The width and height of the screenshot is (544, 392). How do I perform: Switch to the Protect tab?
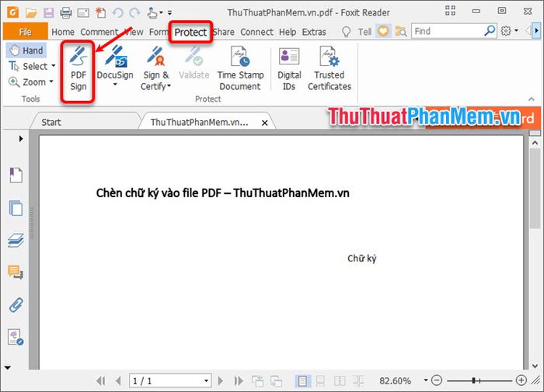click(190, 32)
